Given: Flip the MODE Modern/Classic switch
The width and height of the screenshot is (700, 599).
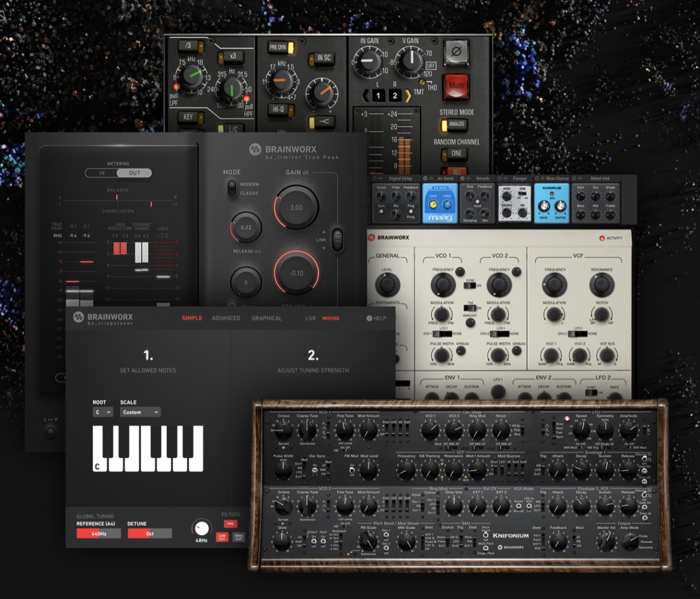Looking at the screenshot, I should coord(232,188).
